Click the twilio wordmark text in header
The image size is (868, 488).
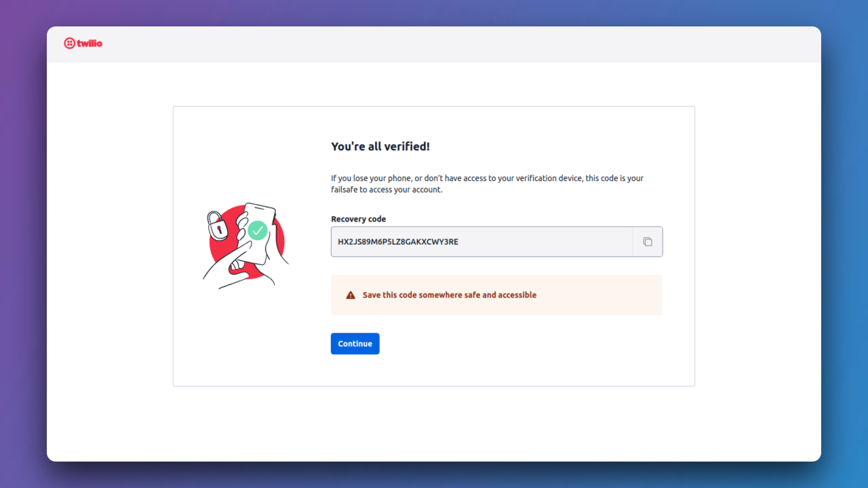point(90,43)
